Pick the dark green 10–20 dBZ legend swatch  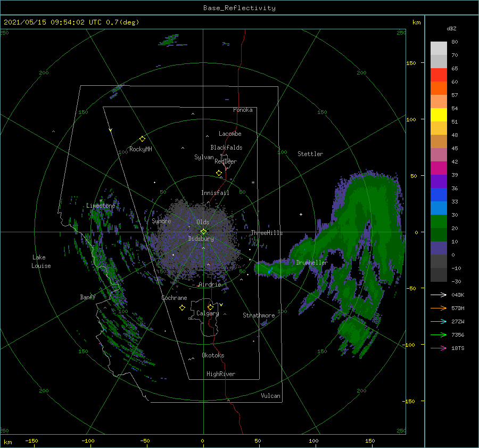(439, 234)
